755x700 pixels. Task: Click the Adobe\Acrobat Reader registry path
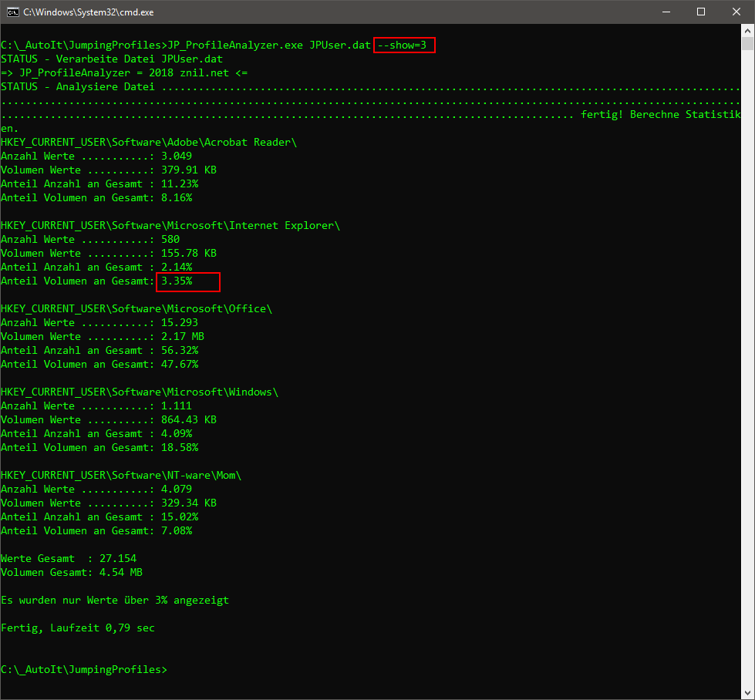point(148,143)
